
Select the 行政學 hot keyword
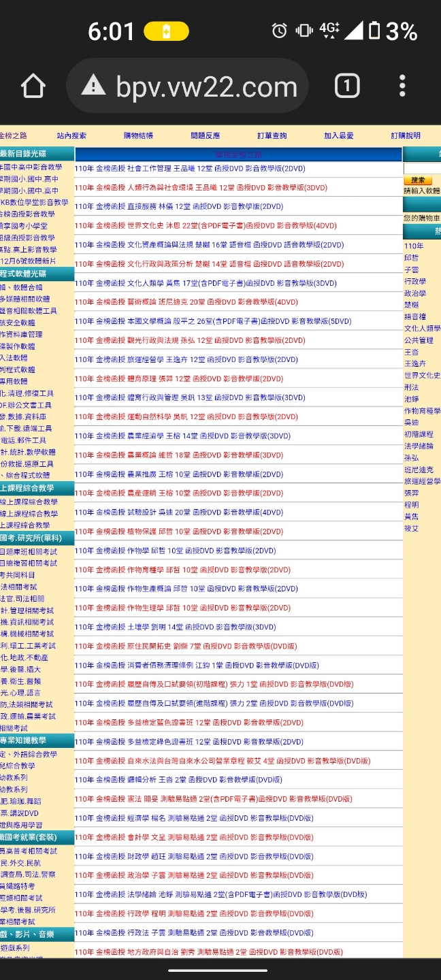tap(415, 281)
